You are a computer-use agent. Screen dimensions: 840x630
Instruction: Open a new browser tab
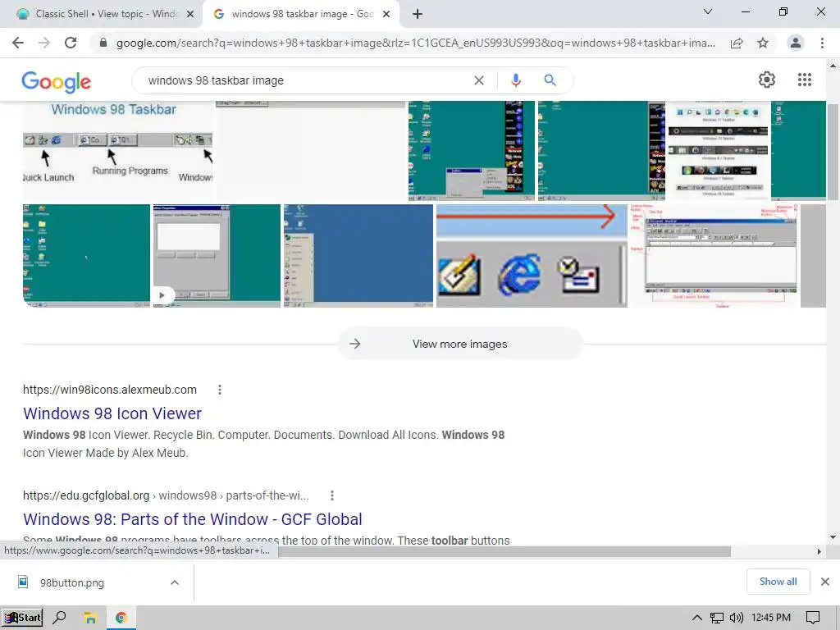418,15
